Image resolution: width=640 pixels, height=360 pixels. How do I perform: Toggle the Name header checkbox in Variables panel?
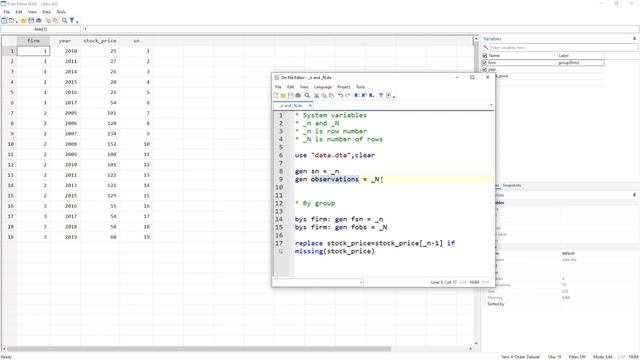pyautogui.click(x=485, y=56)
